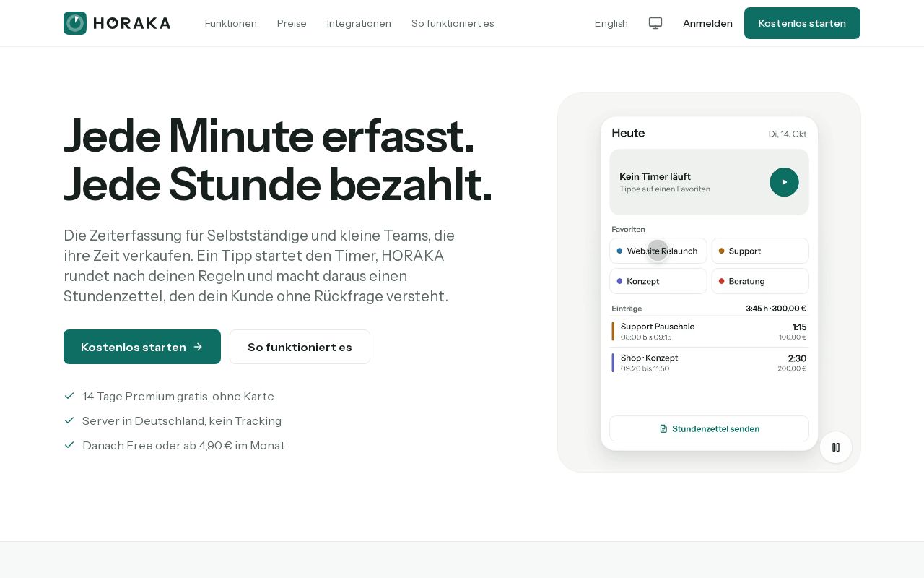Send the Stundenzettel

point(709,428)
